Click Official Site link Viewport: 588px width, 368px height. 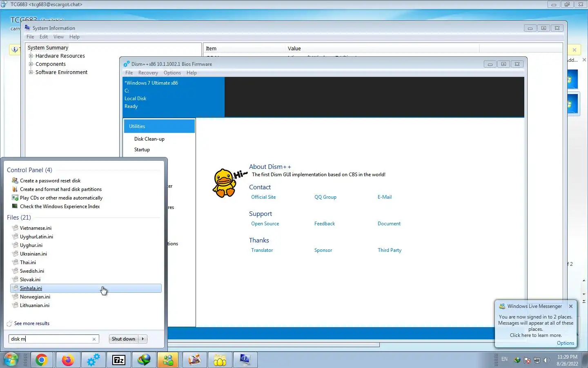click(x=263, y=197)
